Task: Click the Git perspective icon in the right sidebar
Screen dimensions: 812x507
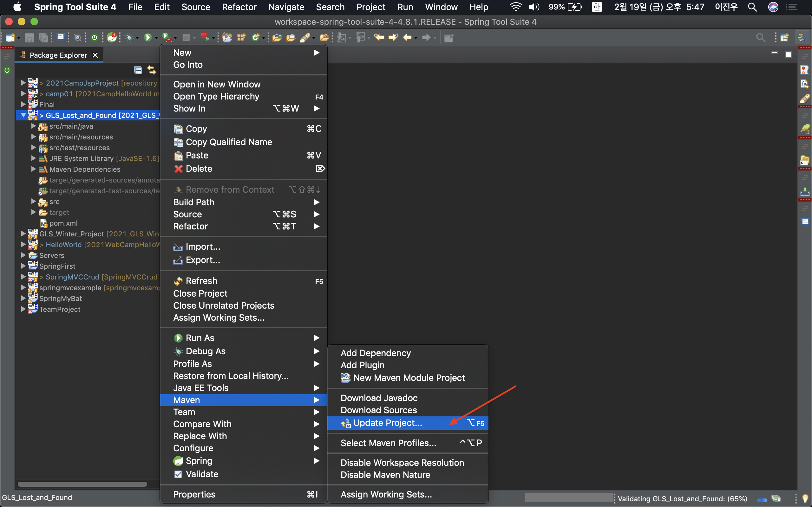Action: [x=804, y=161]
